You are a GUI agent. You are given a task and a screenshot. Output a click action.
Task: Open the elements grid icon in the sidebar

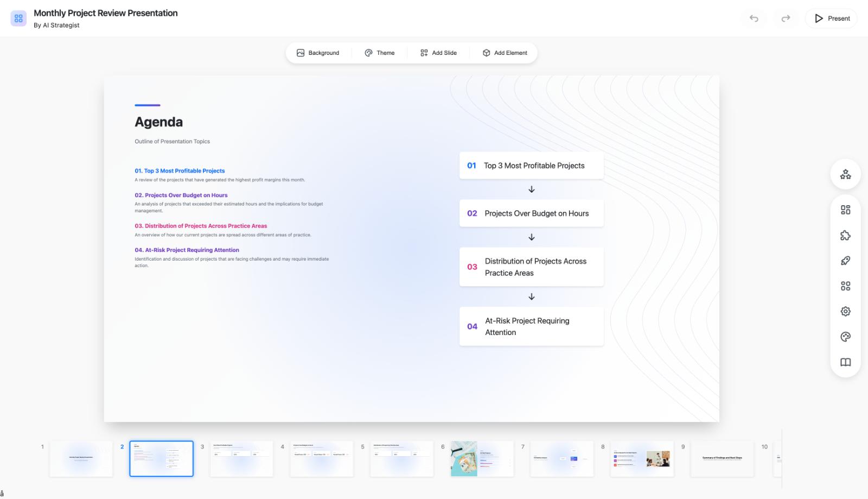point(845,286)
